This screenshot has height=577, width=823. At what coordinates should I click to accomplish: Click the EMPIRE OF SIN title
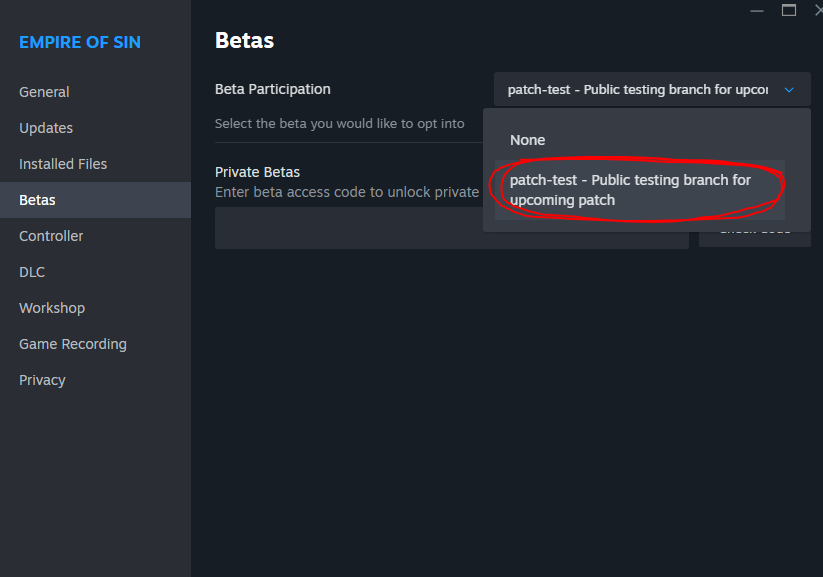pyautogui.click(x=80, y=42)
